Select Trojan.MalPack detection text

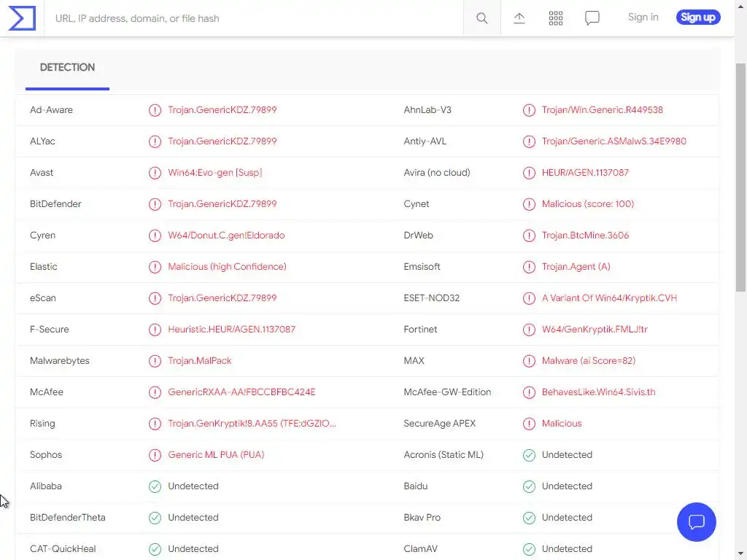200,360
